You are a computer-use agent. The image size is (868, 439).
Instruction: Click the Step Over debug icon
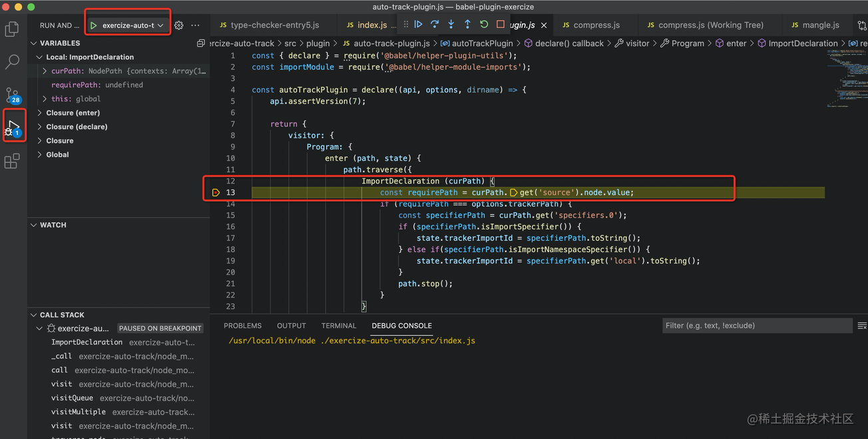click(435, 25)
